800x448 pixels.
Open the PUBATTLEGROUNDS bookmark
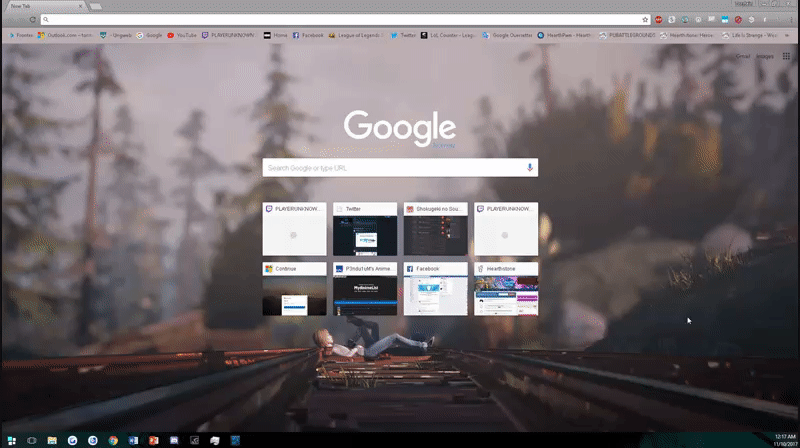point(627,35)
